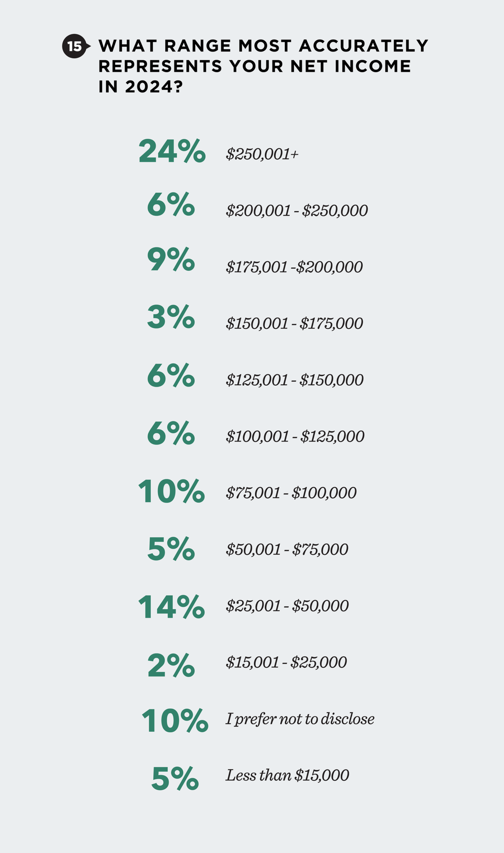Click the 10% beside $75,001 - $100,000
Viewport: 504px width, 853px height.
[171, 491]
